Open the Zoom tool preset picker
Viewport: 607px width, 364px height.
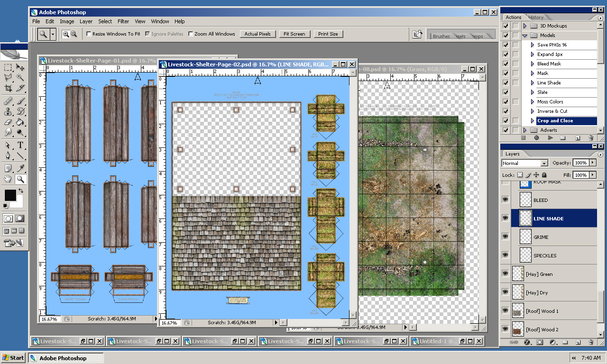coord(53,34)
